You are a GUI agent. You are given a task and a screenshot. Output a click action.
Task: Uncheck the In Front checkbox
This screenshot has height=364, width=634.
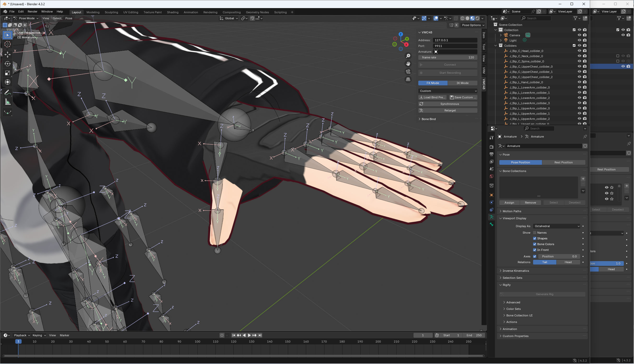(535, 250)
